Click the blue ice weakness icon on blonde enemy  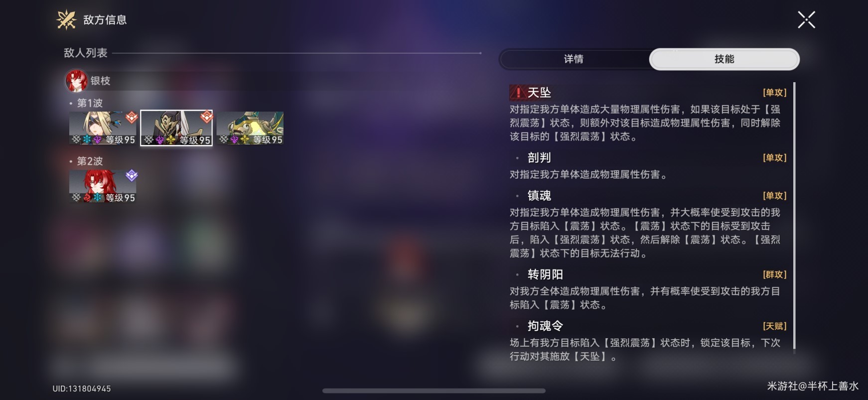[87, 140]
